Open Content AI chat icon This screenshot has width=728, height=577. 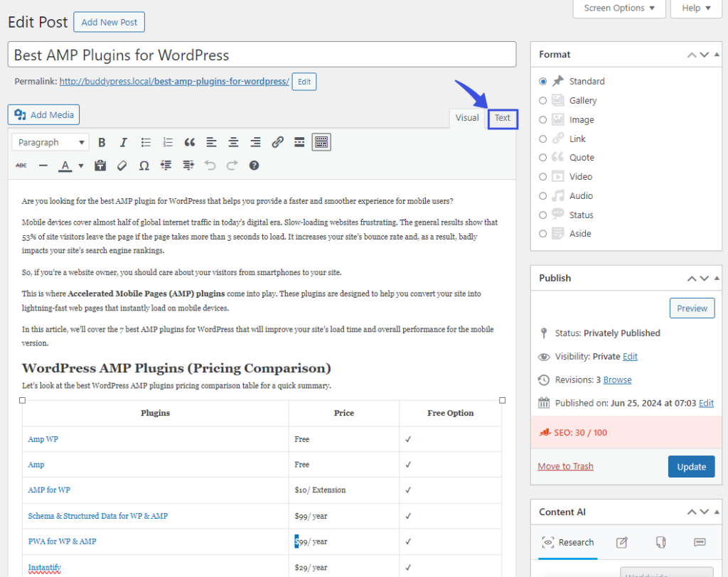click(700, 542)
